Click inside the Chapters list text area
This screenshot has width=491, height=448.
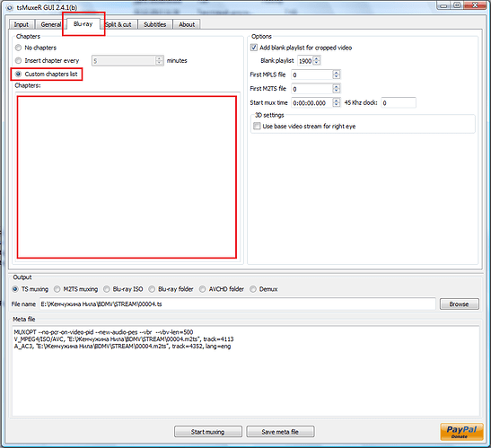(127, 177)
